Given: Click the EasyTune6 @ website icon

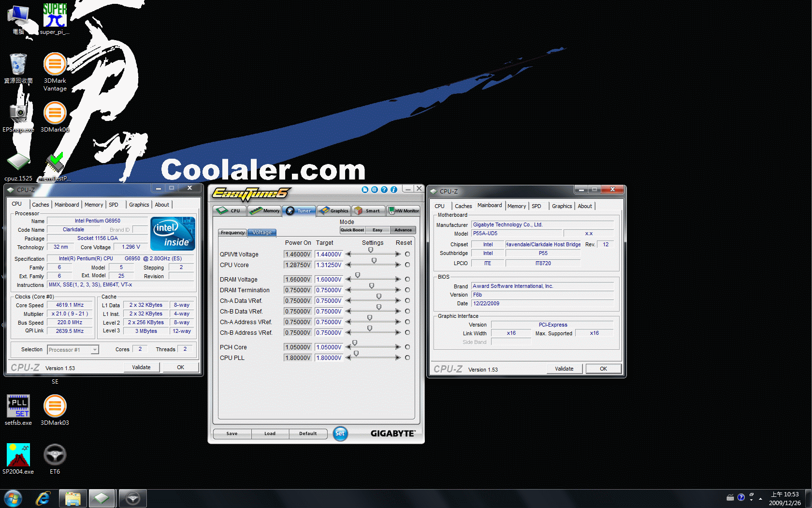Looking at the screenshot, I should click(375, 190).
